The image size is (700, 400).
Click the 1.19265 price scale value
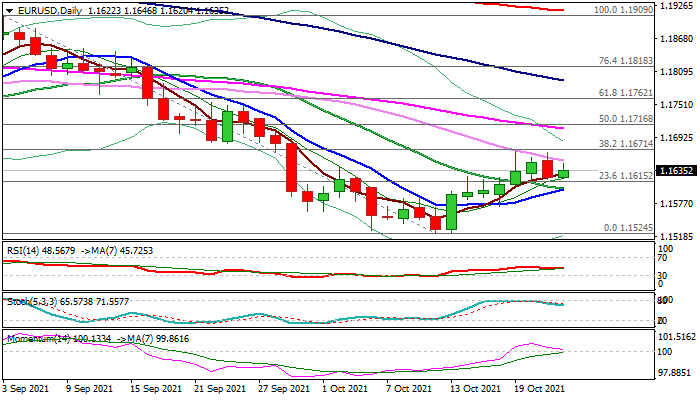click(x=677, y=7)
